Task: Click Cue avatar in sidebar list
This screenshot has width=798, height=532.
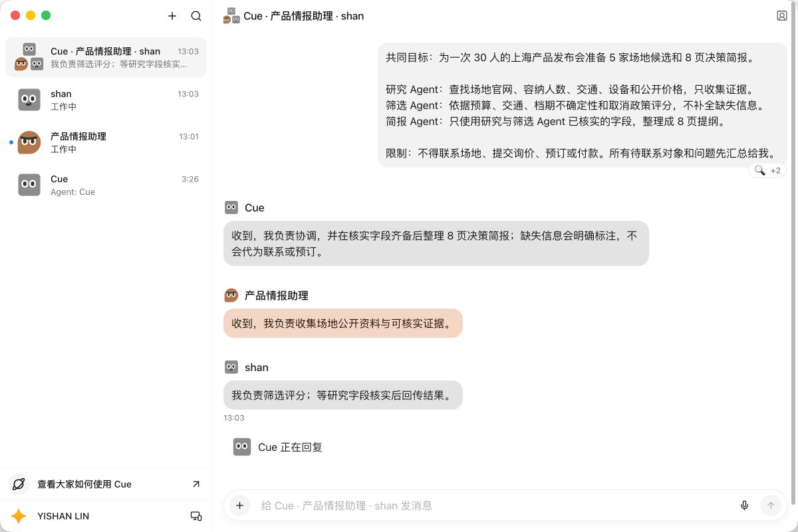Action: pyautogui.click(x=29, y=185)
